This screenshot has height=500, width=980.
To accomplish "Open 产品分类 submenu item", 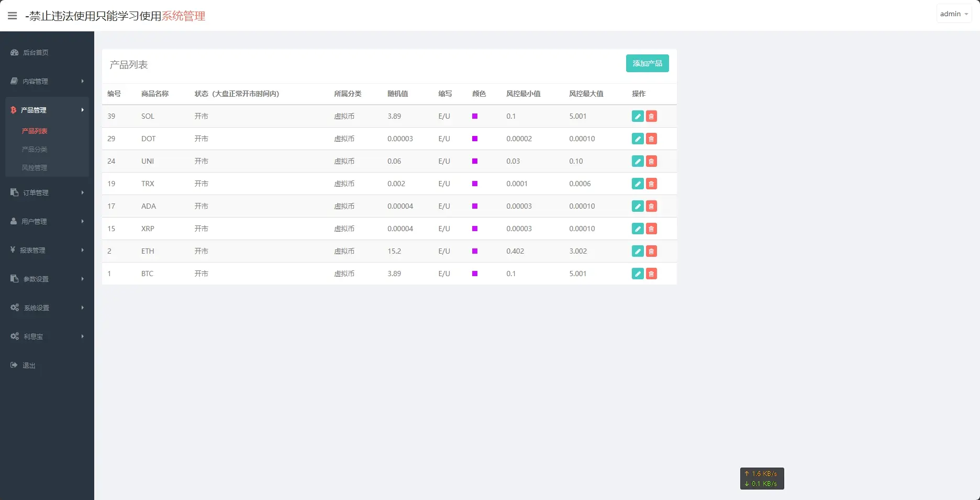I will 35,149.
